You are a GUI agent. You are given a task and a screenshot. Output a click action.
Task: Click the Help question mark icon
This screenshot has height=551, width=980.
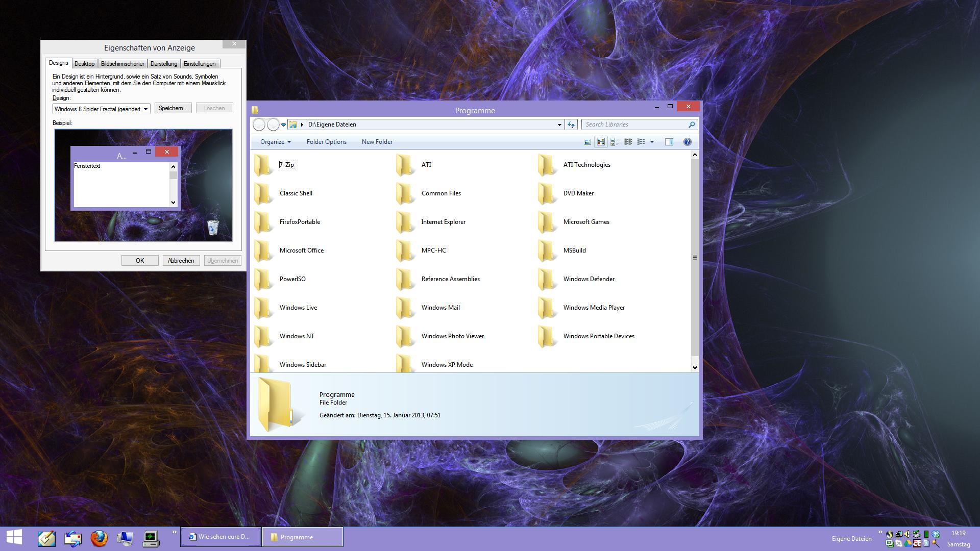pyautogui.click(x=687, y=142)
